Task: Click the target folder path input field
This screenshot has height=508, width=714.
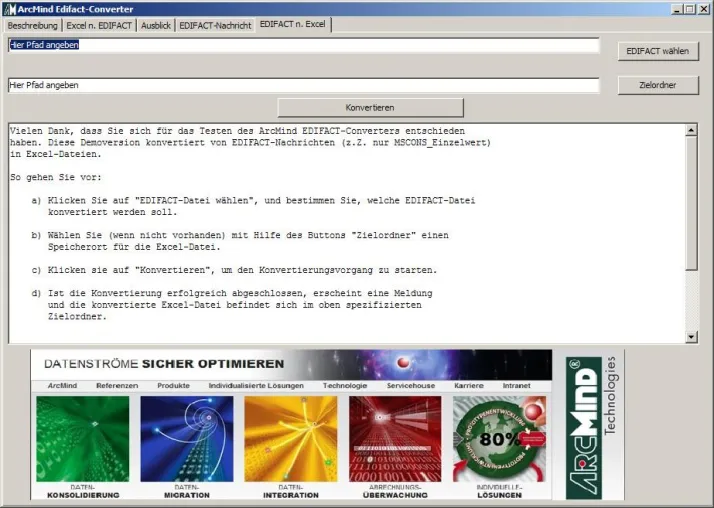Action: (x=304, y=85)
